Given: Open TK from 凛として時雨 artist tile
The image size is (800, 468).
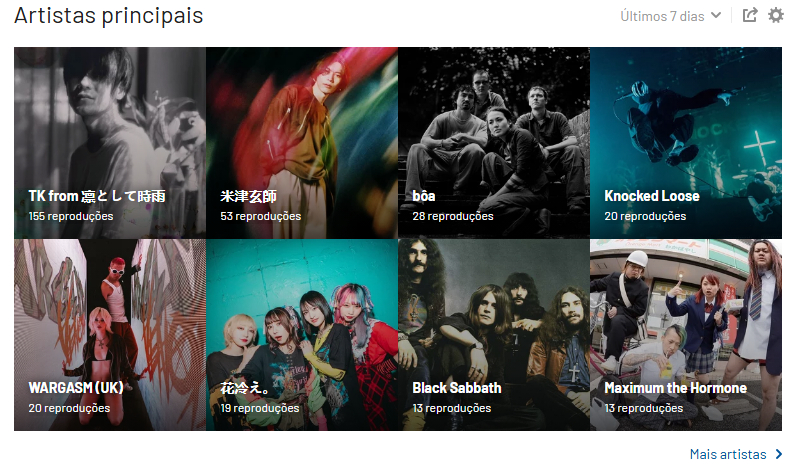Looking at the screenshot, I should (x=110, y=143).
